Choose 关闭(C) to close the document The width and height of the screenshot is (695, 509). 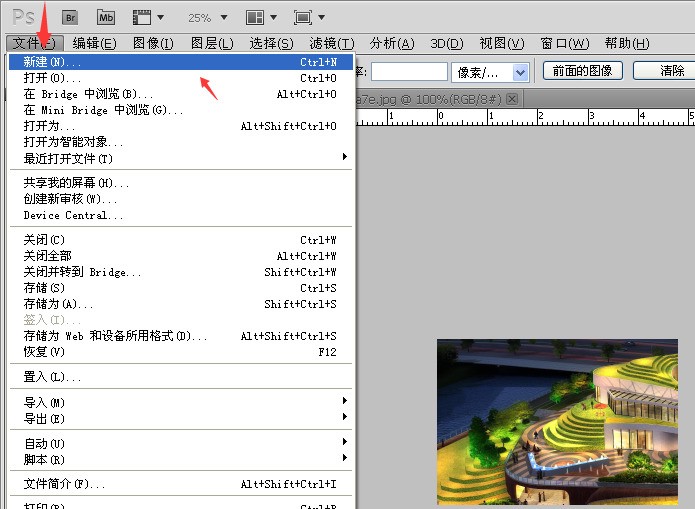coord(181,240)
